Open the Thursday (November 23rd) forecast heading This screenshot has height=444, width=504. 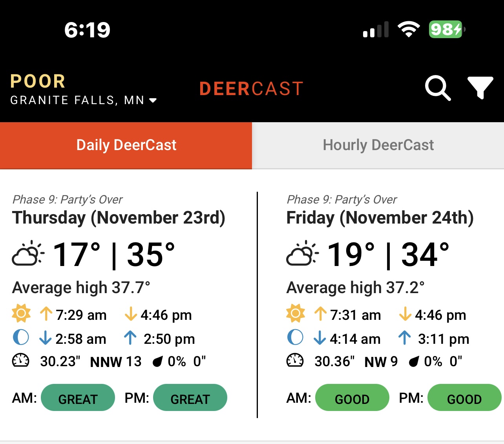[119, 218]
